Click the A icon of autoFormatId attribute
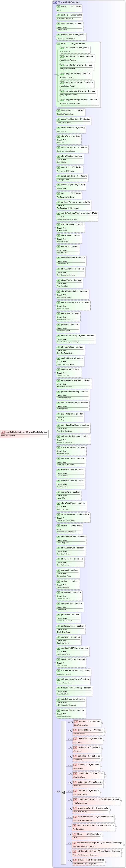This screenshot has height=868, width=126. tap(62, 48)
